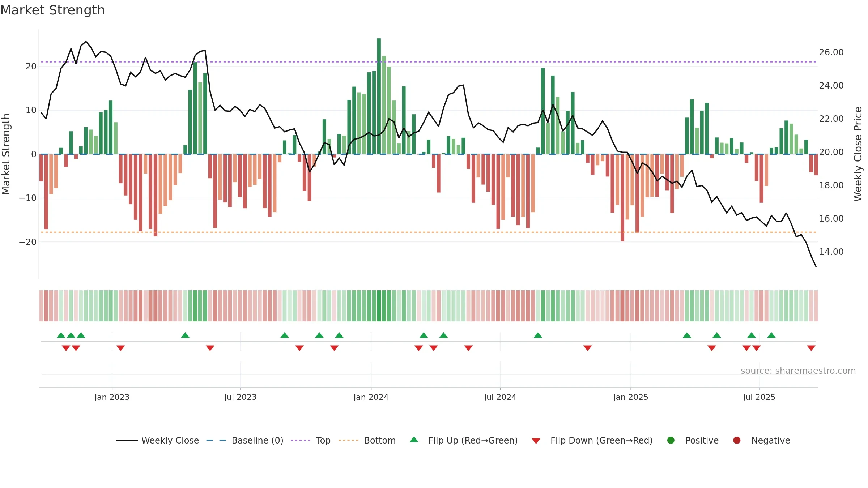Viewport: 868px width, 488px height.
Task: Click the Positive legend label
Action: pos(702,440)
